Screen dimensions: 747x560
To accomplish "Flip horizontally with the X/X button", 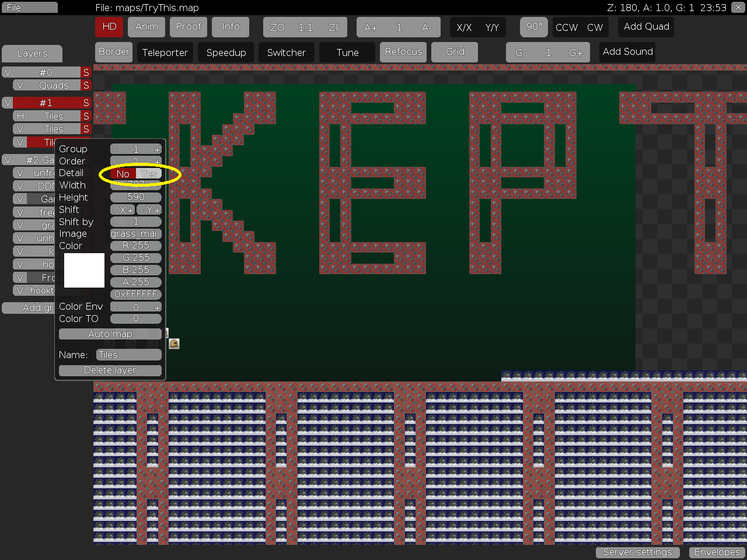I will (464, 27).
